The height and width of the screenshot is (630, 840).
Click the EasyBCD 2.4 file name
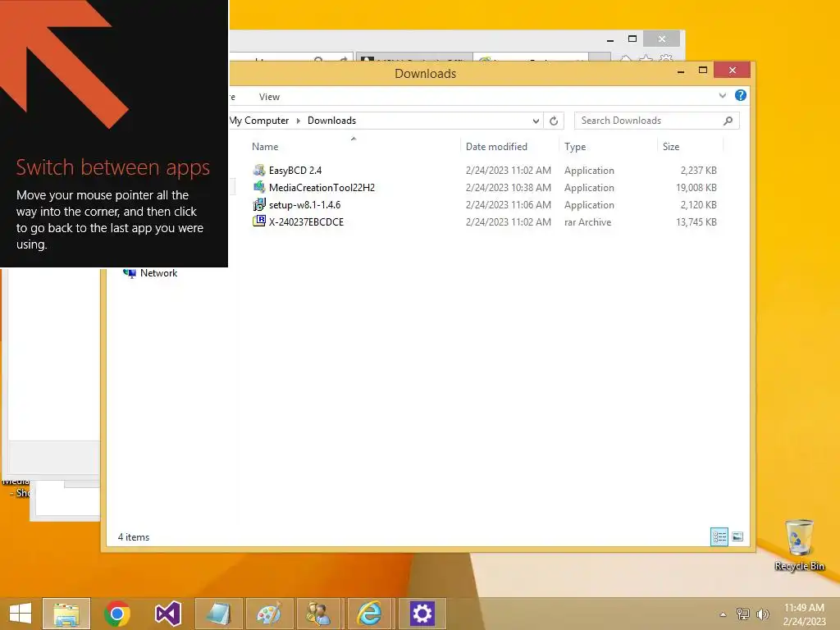(x=295, y=171)
